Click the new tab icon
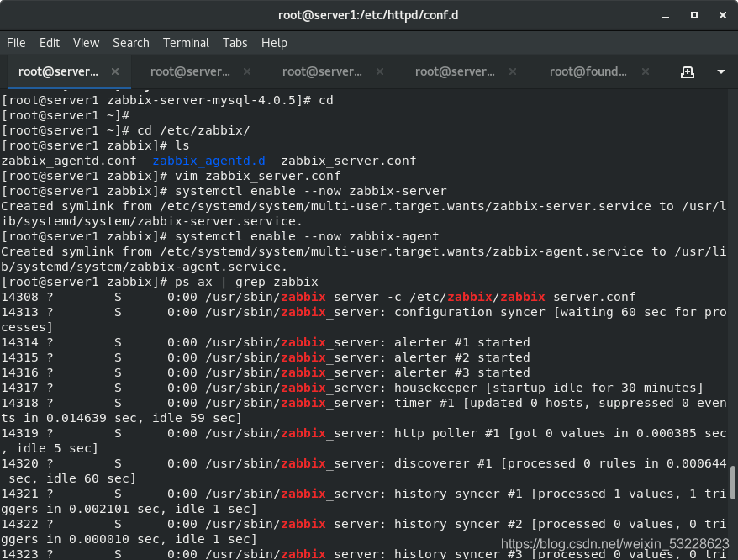The height and width of the screenshot is (560, 738). [x=688, y=72]
